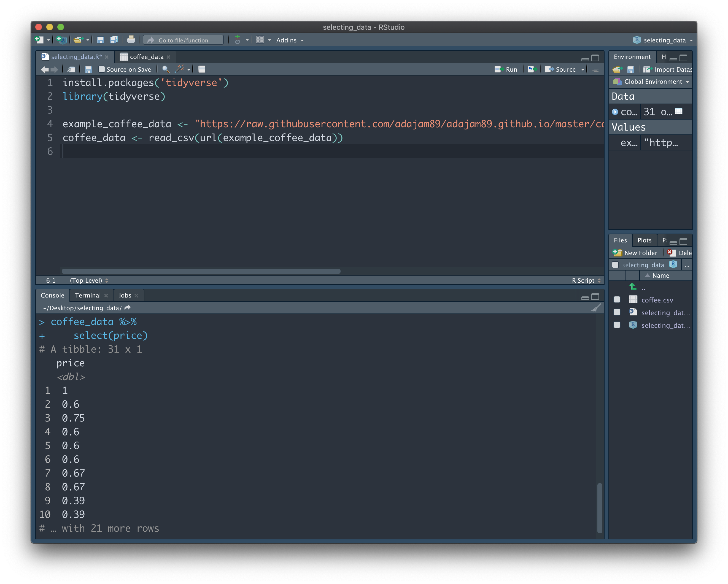Switch to the Files tab
This screenshot has height=584, width=728.
[620, 240]
